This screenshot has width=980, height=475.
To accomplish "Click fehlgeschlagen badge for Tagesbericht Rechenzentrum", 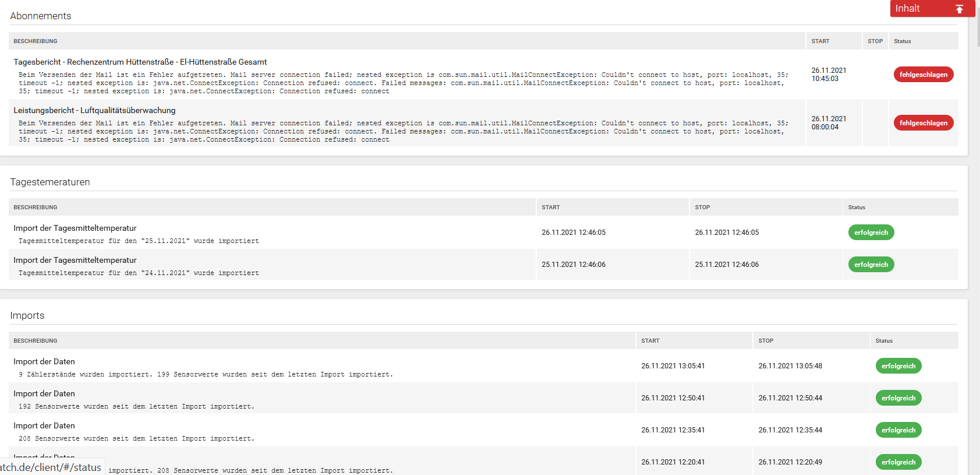I will (x=923, y=75).
